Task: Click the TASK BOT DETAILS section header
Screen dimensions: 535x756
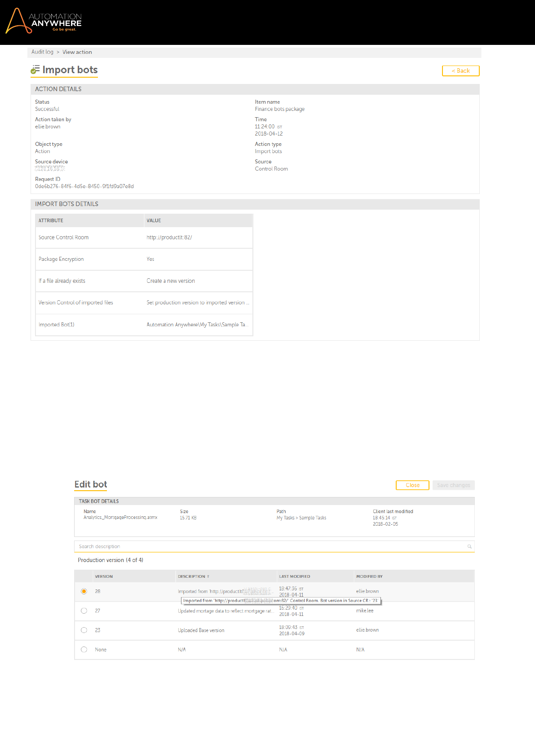Action: (x=274, y=501)
